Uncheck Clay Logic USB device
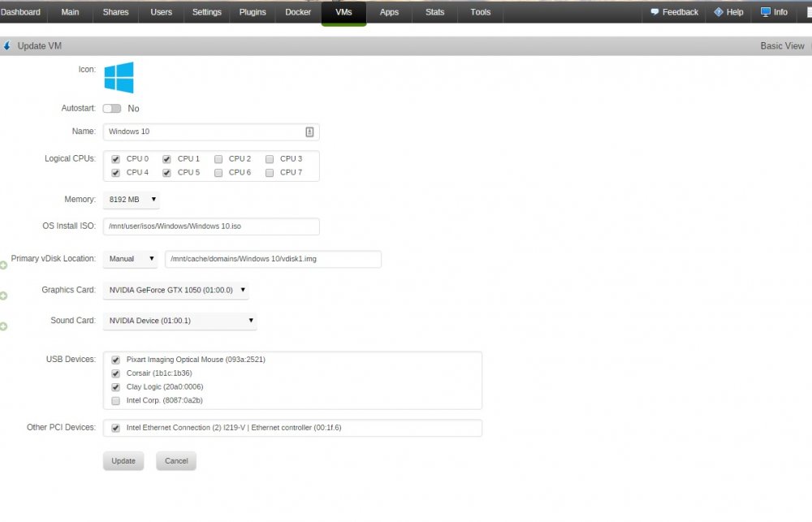 (115, 387)
